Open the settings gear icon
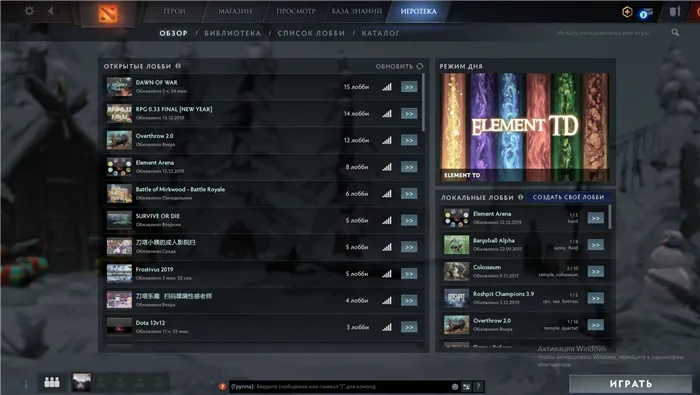The height and width of the screenshot is (395, 700). point(29,11)
